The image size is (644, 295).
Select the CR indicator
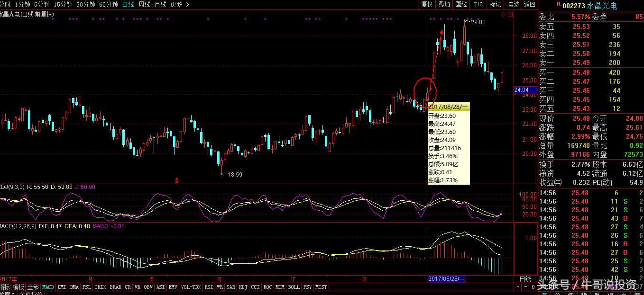(x=128, y=287)
